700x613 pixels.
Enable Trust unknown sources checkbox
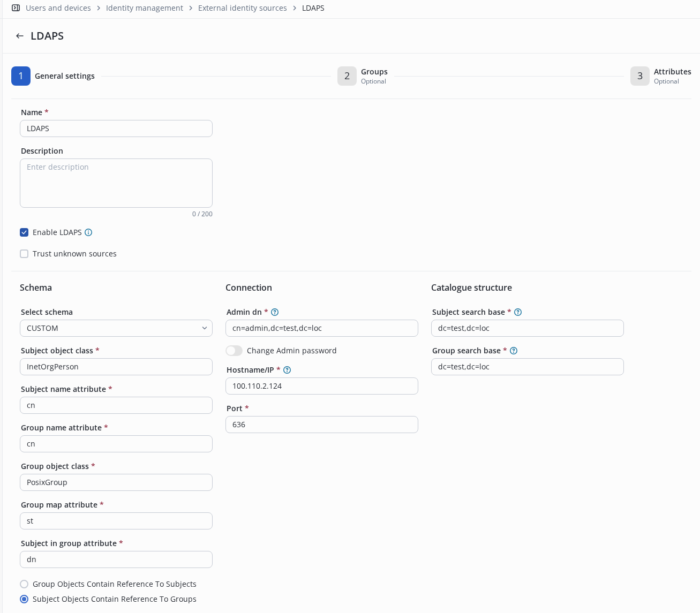[24, 254]
